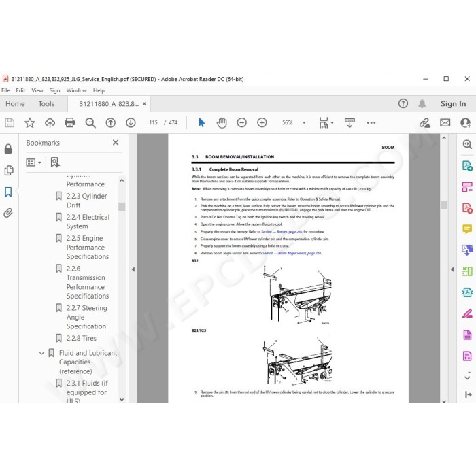Open bookmark 2.2.4 Electrical System
Viewport: 476px width, 476px height.
click(88, 222)
